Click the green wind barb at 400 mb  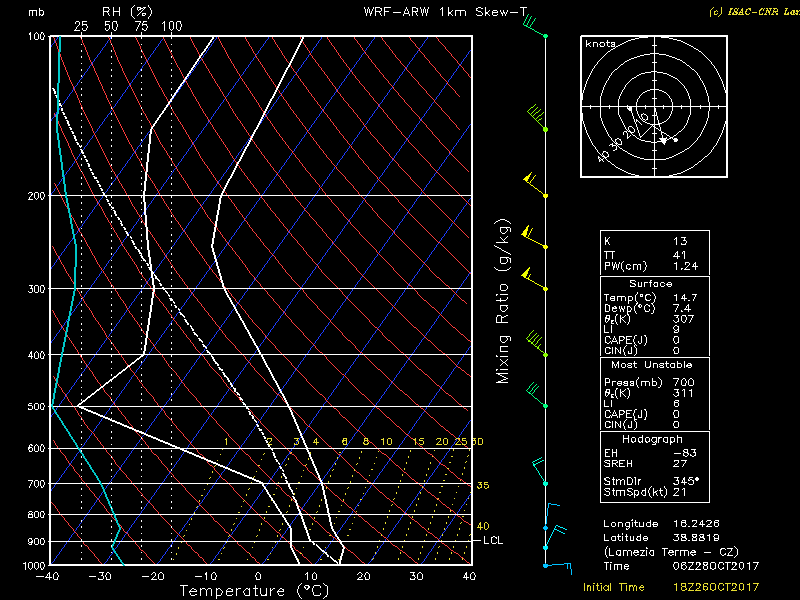pos(536,343)
